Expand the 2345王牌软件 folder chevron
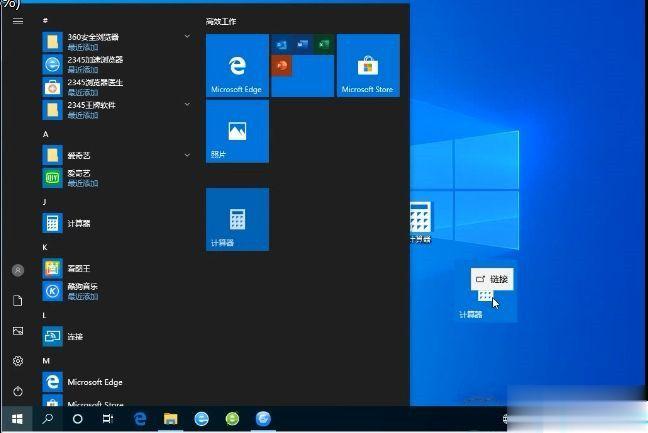Viewport: 648px width, 433px height. [x=187, y=104]
